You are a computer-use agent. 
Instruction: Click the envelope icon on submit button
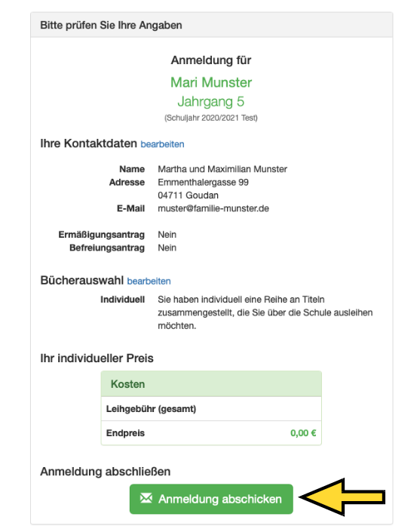click(146, 498)
